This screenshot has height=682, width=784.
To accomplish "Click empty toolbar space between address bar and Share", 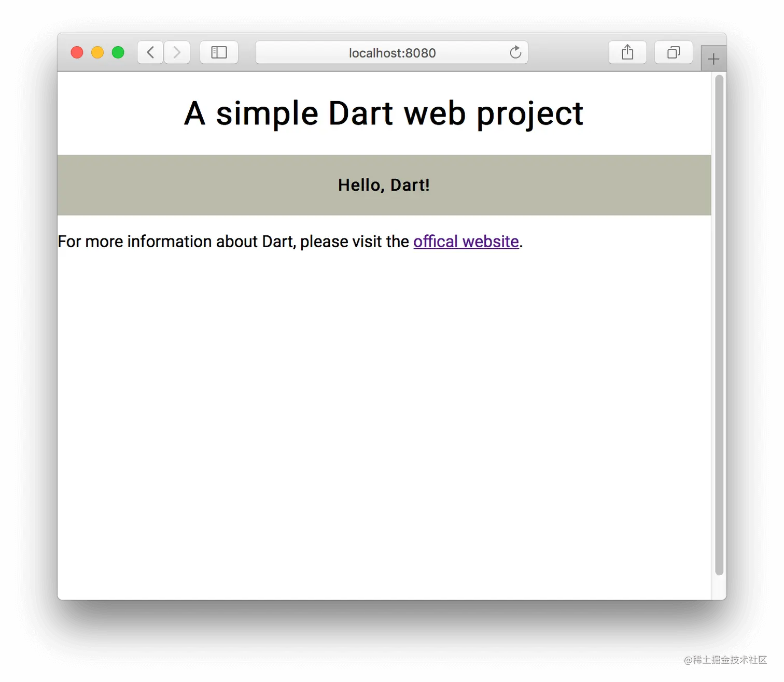I will pos(568,52).
